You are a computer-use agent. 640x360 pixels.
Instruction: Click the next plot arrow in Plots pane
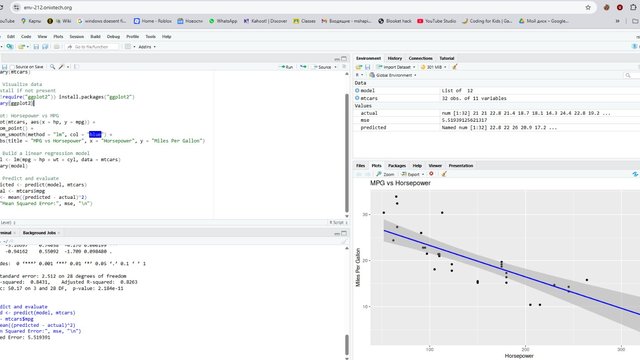coord(367,174)
